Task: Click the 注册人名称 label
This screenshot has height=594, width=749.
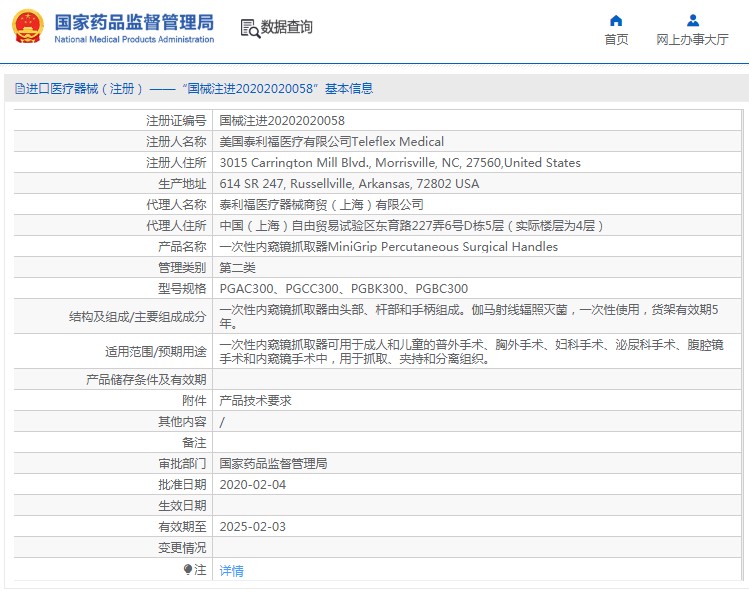Action: pos(176,142)
